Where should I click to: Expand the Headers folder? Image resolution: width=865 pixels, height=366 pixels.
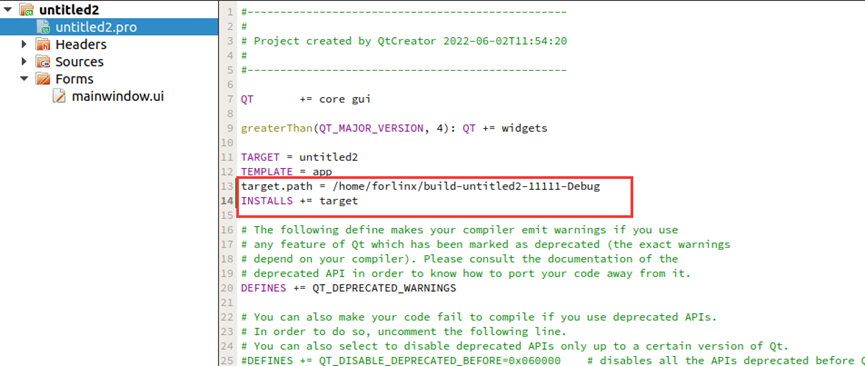[x=24, y=44]
